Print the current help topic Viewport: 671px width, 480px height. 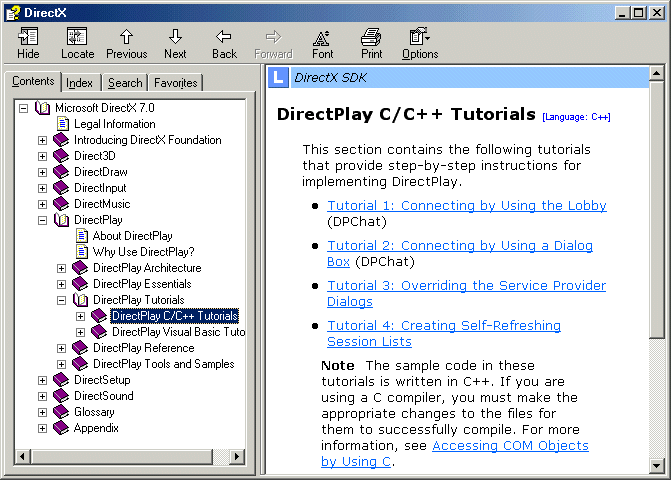[371, 38]
